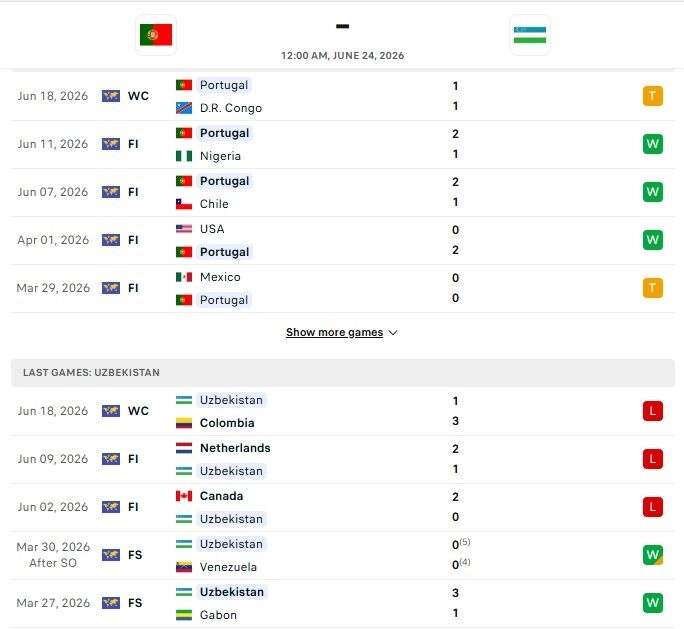Click the world map icon beside Jun 18 WC Portugal
Image resolution: width=684 pixels, height=629 pixels.
(x=111, y=96)
